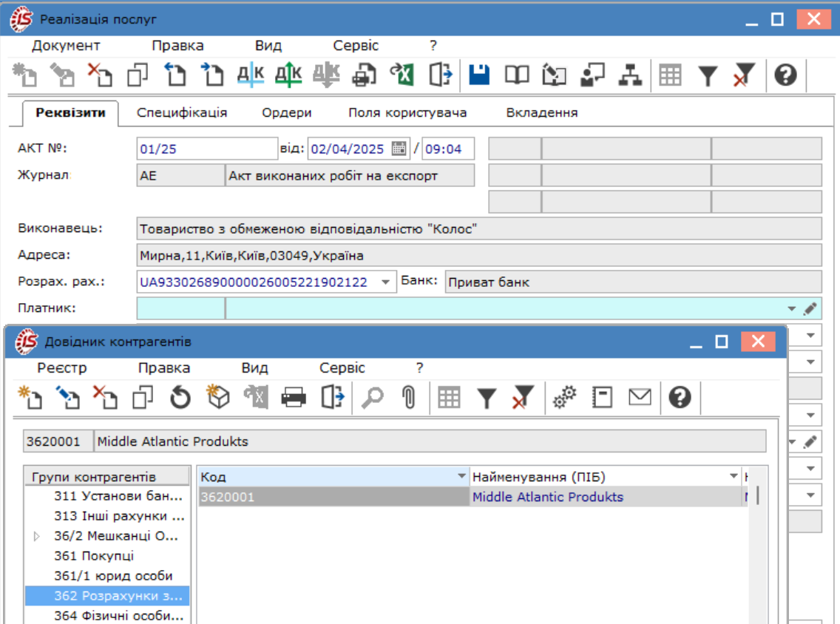
Task: Click the hierarchy structure icon in main toolbar
Action: pyautogui.click(x=630, y=75)
